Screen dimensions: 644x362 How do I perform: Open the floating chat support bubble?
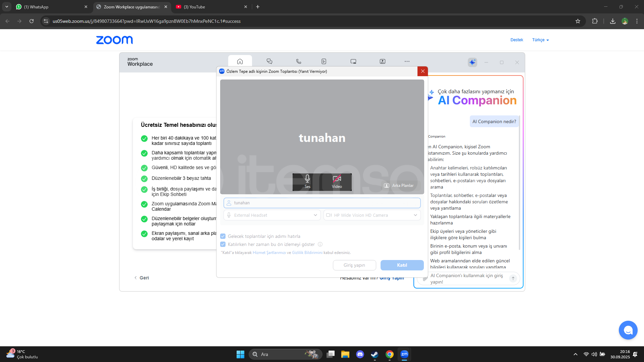coord(628,330)
